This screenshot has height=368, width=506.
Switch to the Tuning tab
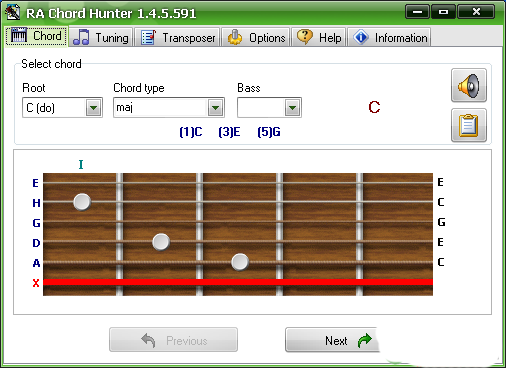[x=101, y=37]
